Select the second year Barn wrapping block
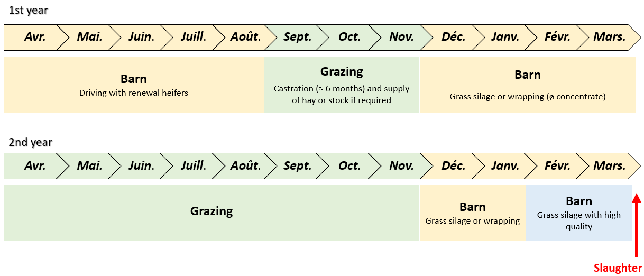Screen dimensions: 644x276 (473, 213)
